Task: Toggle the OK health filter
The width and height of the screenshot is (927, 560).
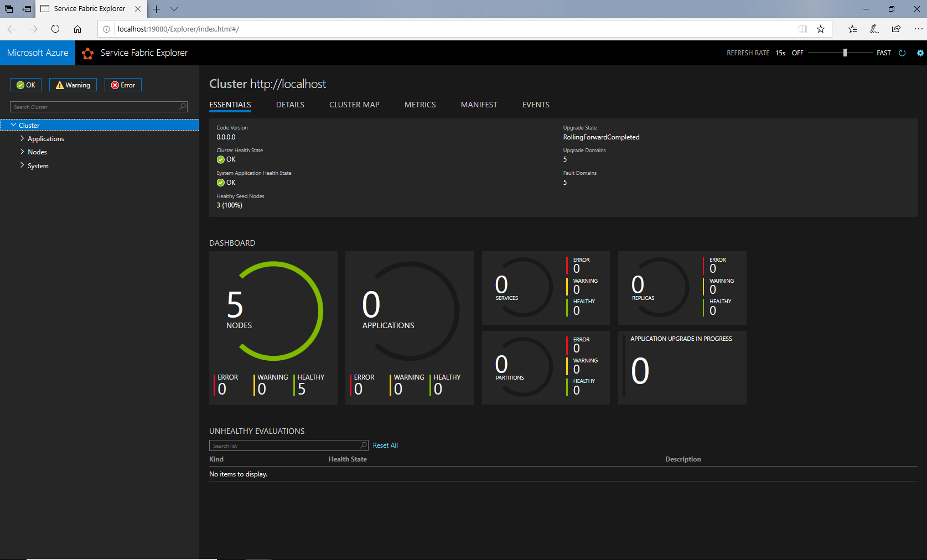Action: [25, 85]
